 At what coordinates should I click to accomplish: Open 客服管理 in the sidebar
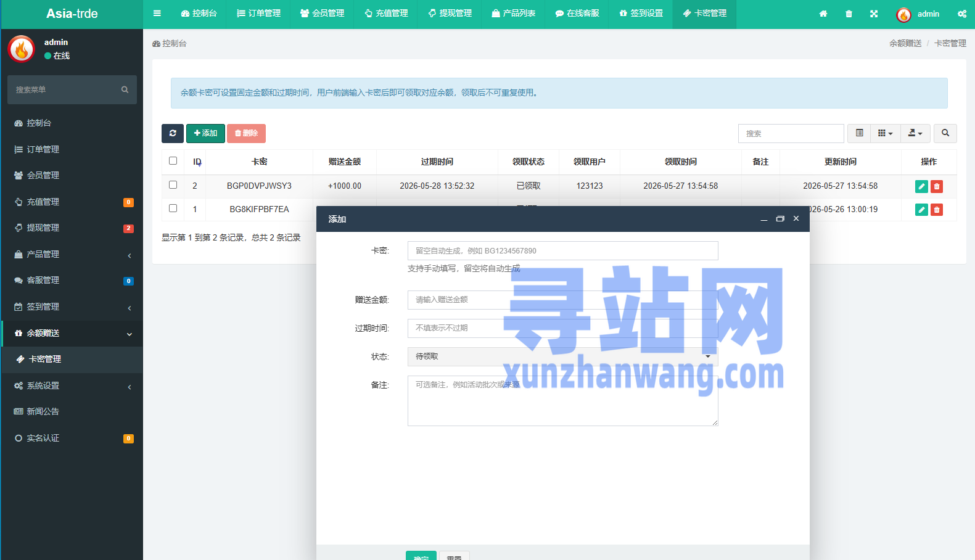point(72,280)
